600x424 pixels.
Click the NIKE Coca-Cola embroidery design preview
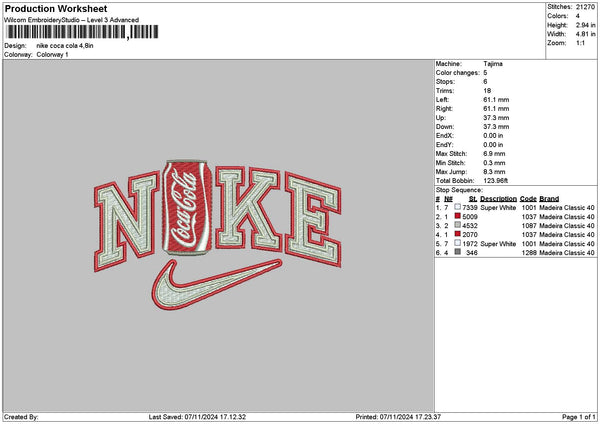pos(218,235)
